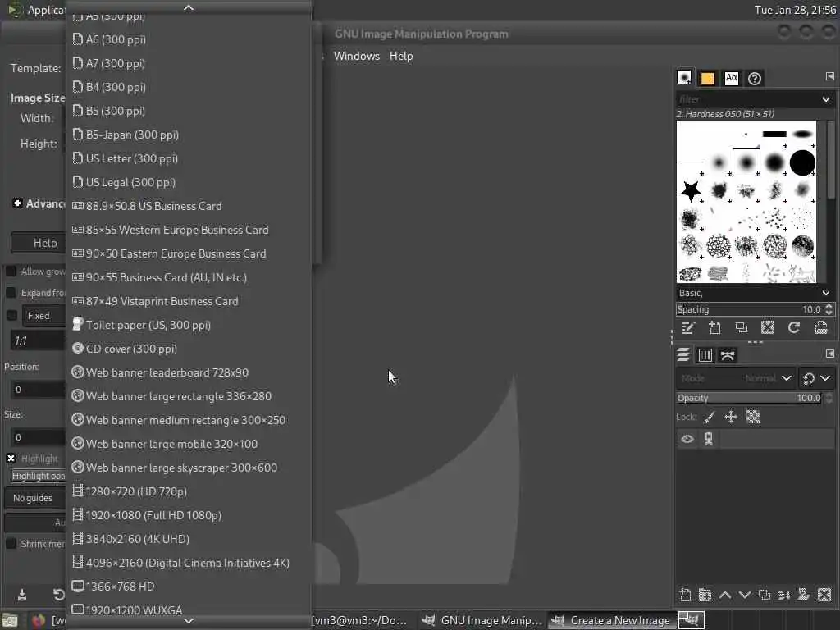Viewport: 840px width, 630px height.
Task: Create a new brush
Action: (714, 327)
